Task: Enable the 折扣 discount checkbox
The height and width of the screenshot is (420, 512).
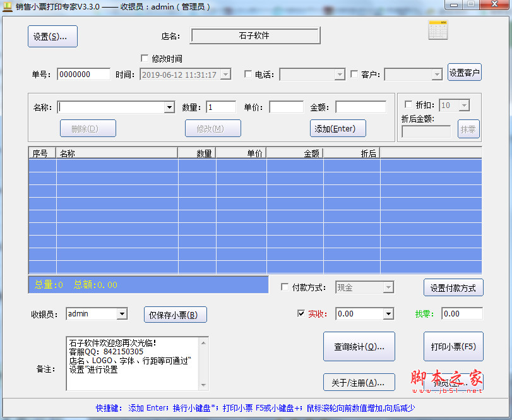Action: pos(408,104)
